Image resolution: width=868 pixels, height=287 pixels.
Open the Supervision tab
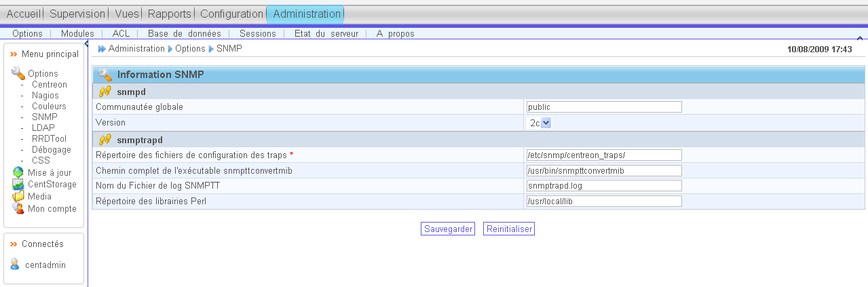pyautogui.click(x=77, y=14)
